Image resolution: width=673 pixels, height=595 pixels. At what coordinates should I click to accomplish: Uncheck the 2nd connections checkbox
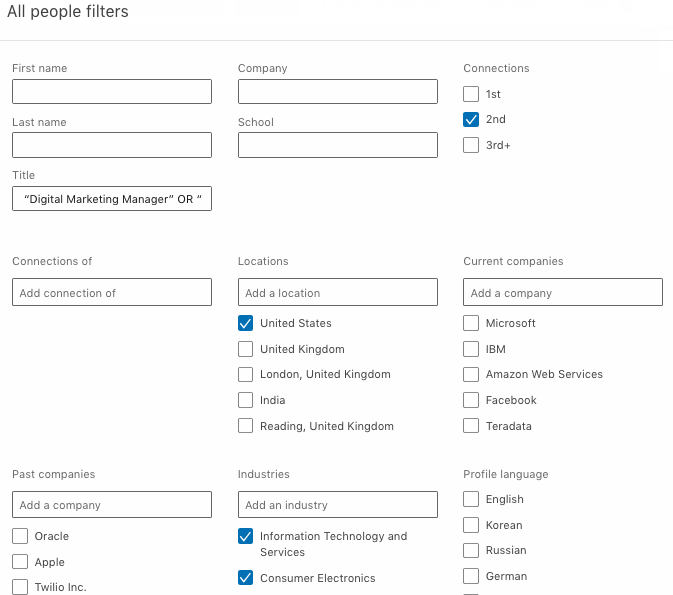point(471,119)
